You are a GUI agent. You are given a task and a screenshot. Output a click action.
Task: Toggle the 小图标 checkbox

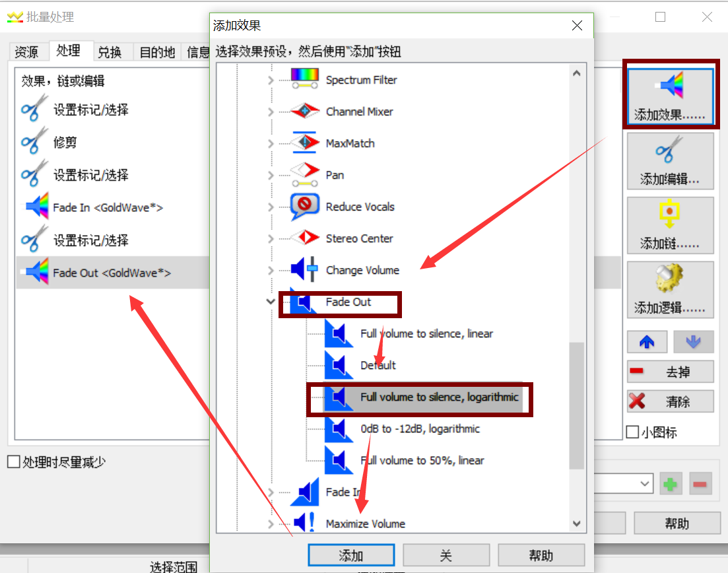tap(632, 432)
